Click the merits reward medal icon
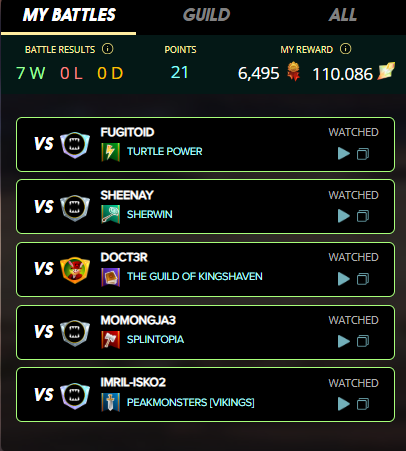This screenshot has height=451, width=406. click(x=293, y=71)
